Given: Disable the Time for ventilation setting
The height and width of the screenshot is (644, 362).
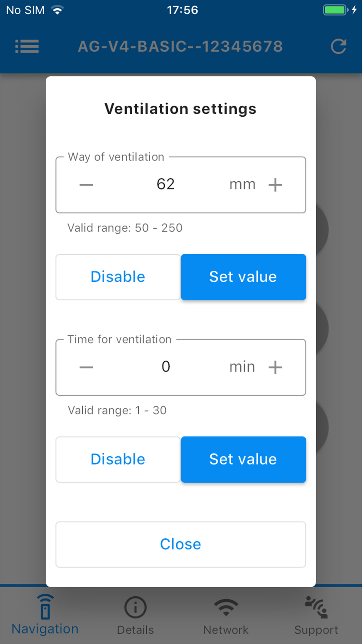Looking at the screenshot, I should [x=118, y=459].
